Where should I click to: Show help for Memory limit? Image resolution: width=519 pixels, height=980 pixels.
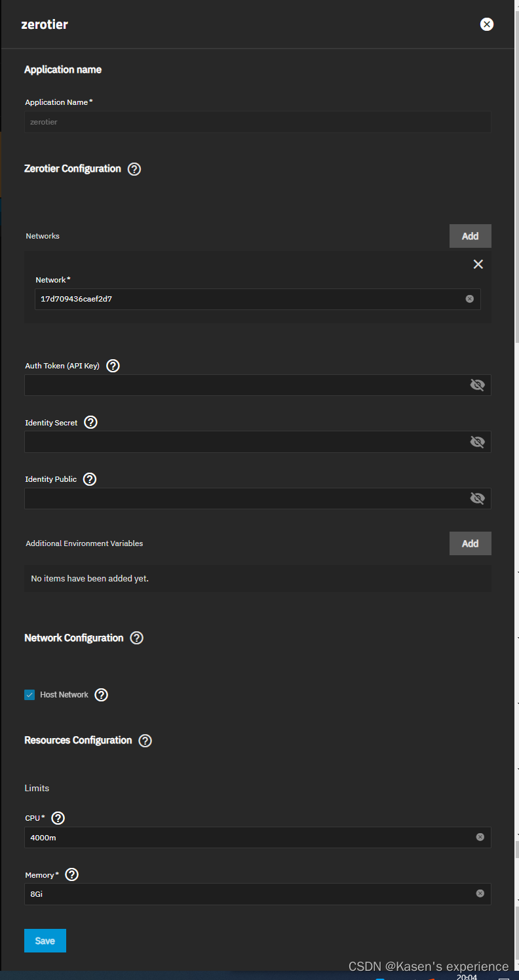(72, 875)
